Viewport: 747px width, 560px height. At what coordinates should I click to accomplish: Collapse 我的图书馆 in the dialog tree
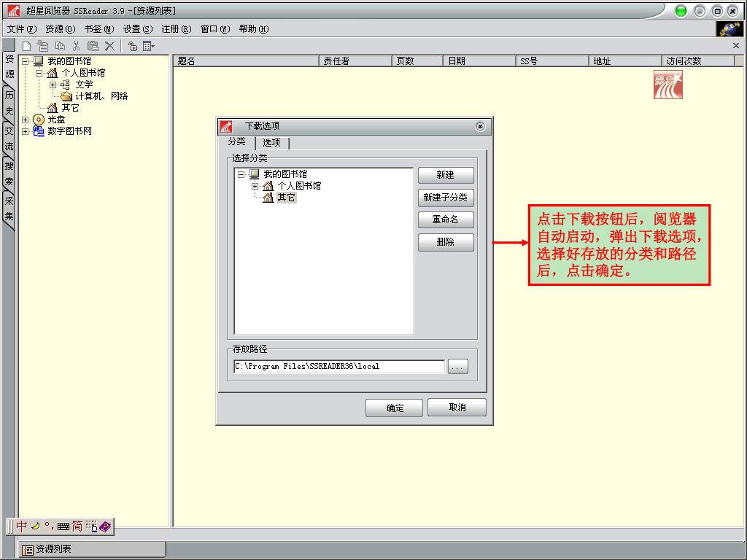tap(241, 174)
